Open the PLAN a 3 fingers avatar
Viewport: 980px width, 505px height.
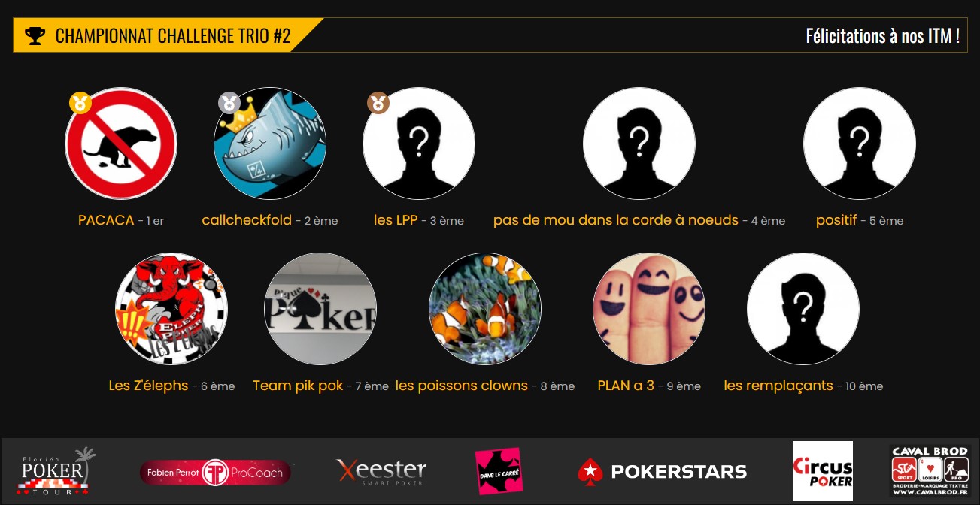click(649, 309)
